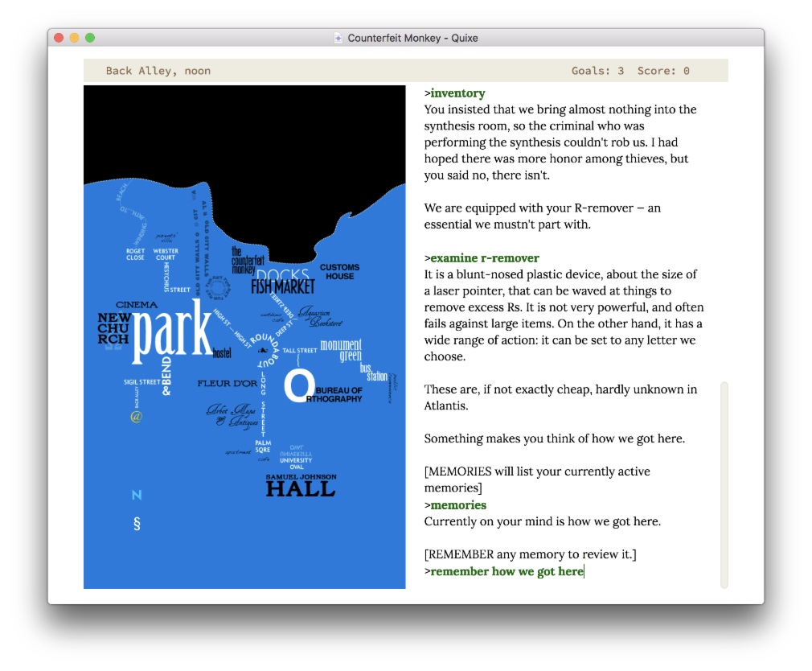Click the document icon in title bar
The image size is (812, 671).
338,38
